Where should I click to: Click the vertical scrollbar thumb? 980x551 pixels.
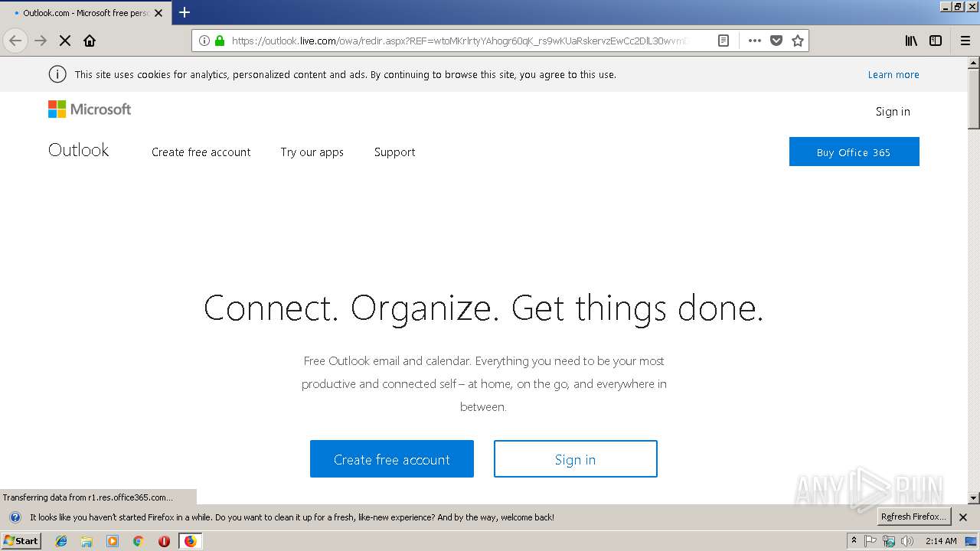tap(974, 99)
